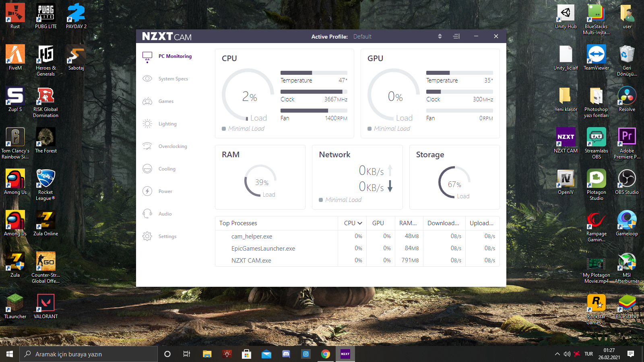Click the 791MB RAM value
The image size is (644, 362).
pyautogui.click(x=410, y=260)
